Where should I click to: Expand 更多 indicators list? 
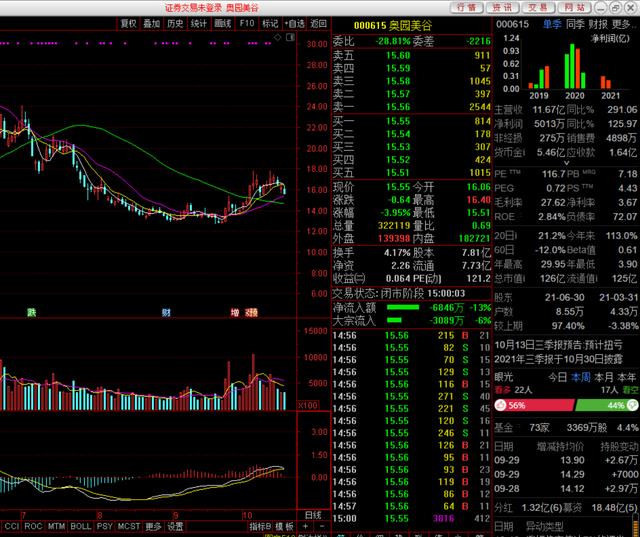(153, 526)
